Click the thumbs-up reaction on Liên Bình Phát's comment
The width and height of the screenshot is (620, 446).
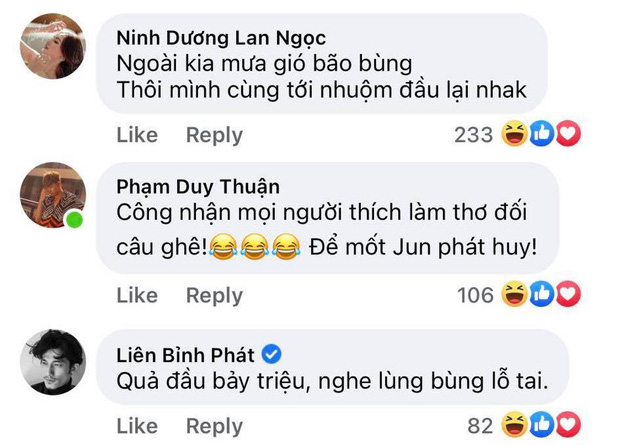point(542,426)
